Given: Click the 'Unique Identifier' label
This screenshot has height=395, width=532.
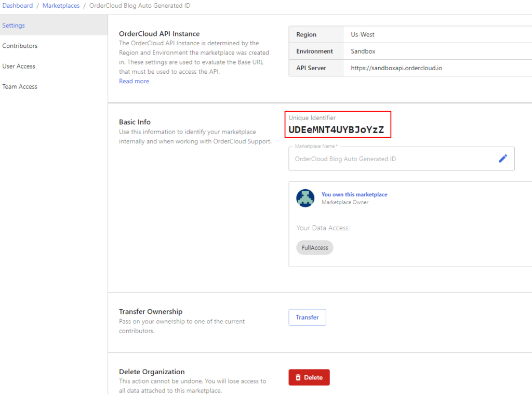Looking at the screenshot, I should (312, 118).
